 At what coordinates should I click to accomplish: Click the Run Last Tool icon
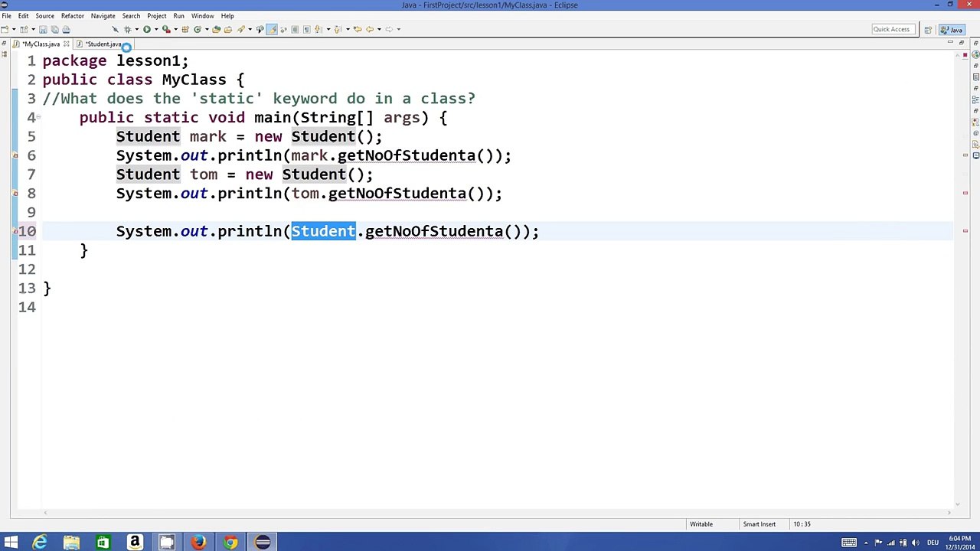point(166,29)
